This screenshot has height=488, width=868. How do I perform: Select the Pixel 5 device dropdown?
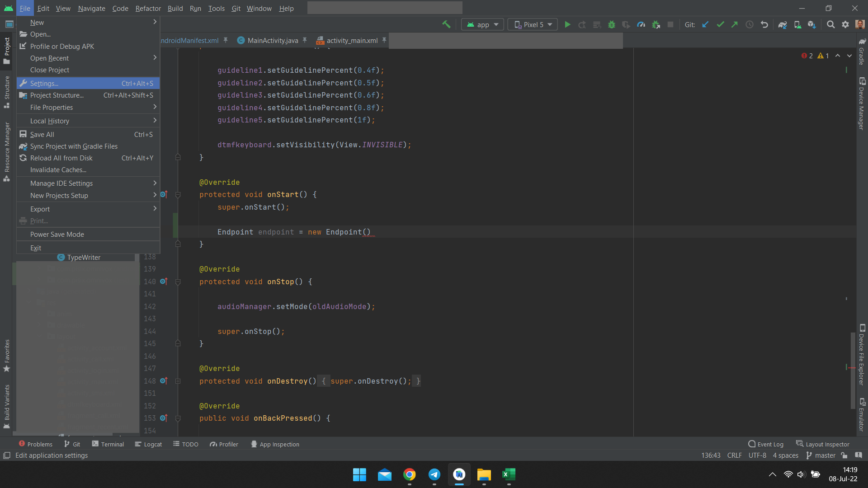point(533,24)
